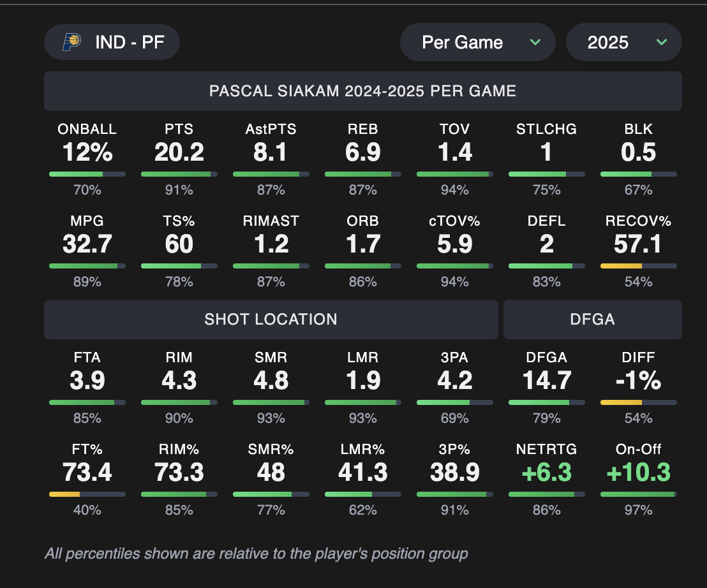Image resolution: width=707 pixels, height=588 pixels.
Task: Click the 2025 dropdown chevron arrow
Action: (x=662, y=43)
